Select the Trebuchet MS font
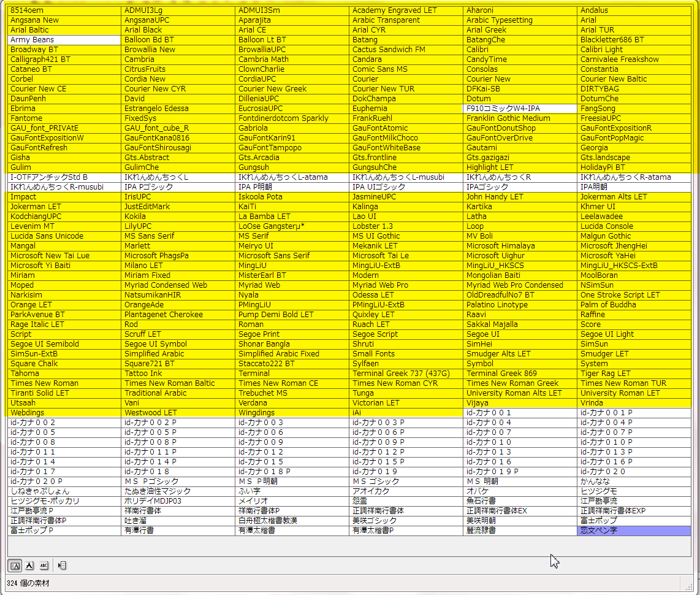This screenshot has height=595, width=700. 292,394
